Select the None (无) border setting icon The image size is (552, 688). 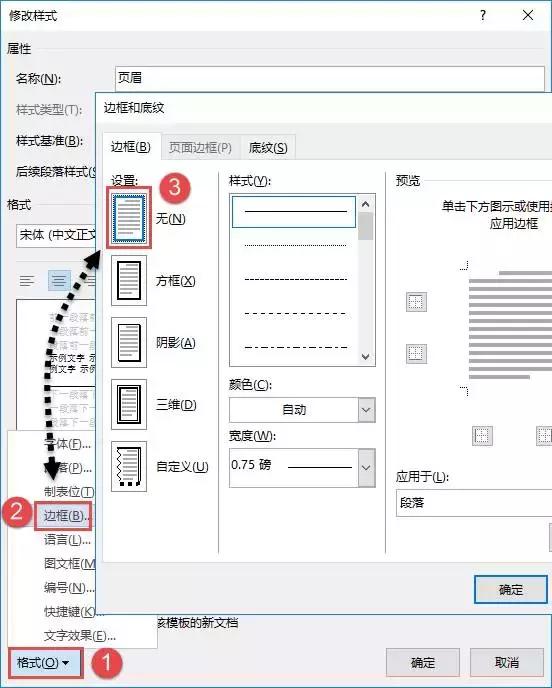pyautogui.click(x=129, y=218)
